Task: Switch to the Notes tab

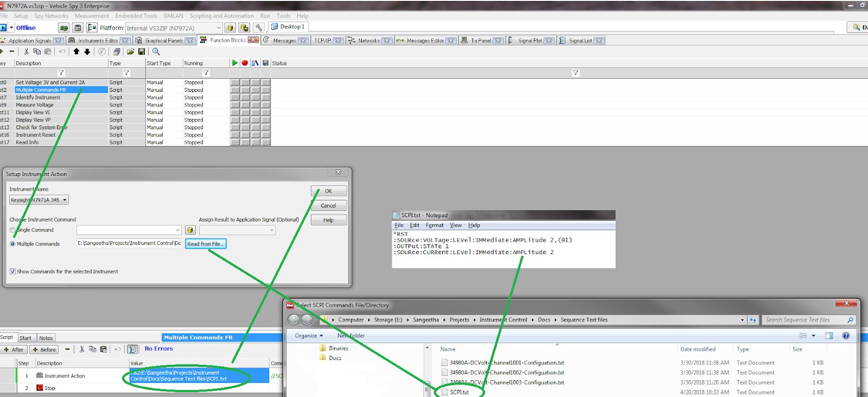Action: click(x=46, y=338)
